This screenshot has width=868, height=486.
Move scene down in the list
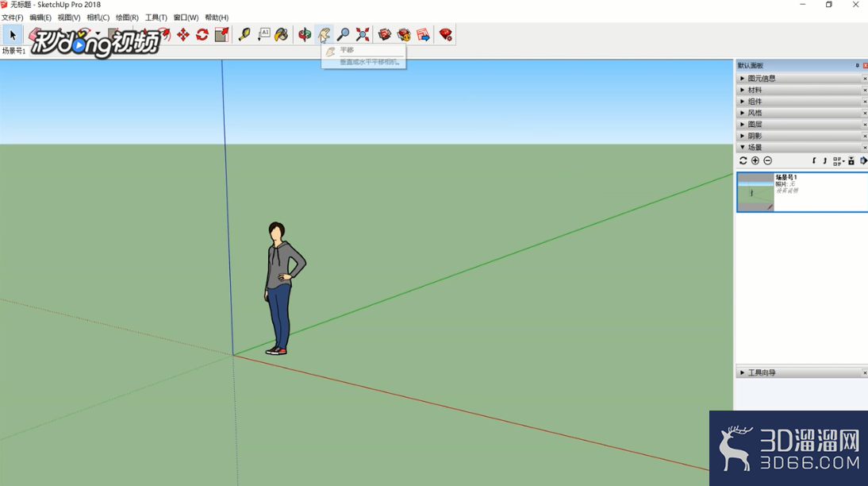tap(814, 160)
